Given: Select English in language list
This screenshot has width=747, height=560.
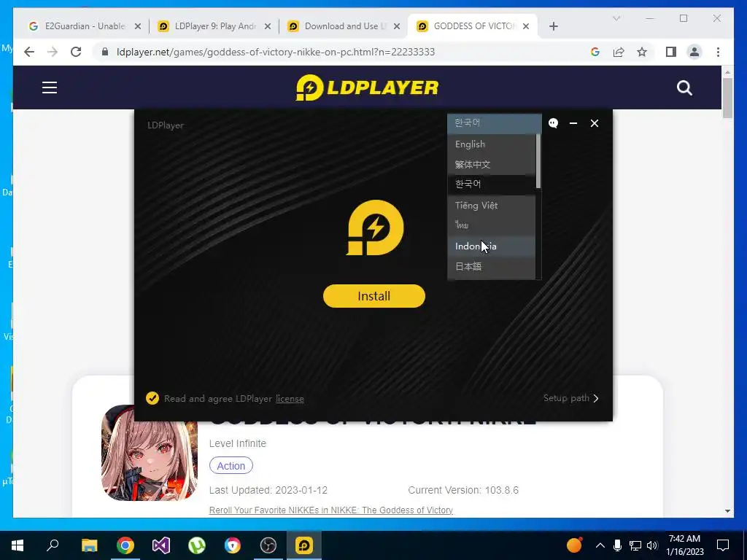Looking at the screenshot, I should (492, 144).
